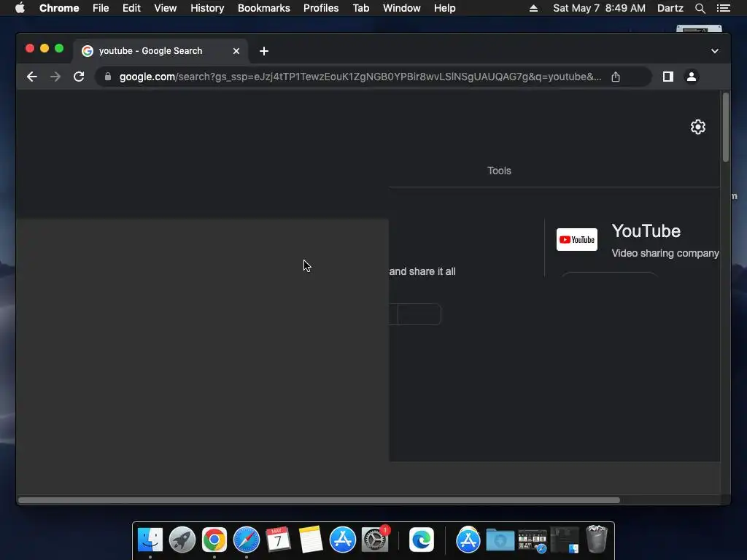Open the Trash

597,539
